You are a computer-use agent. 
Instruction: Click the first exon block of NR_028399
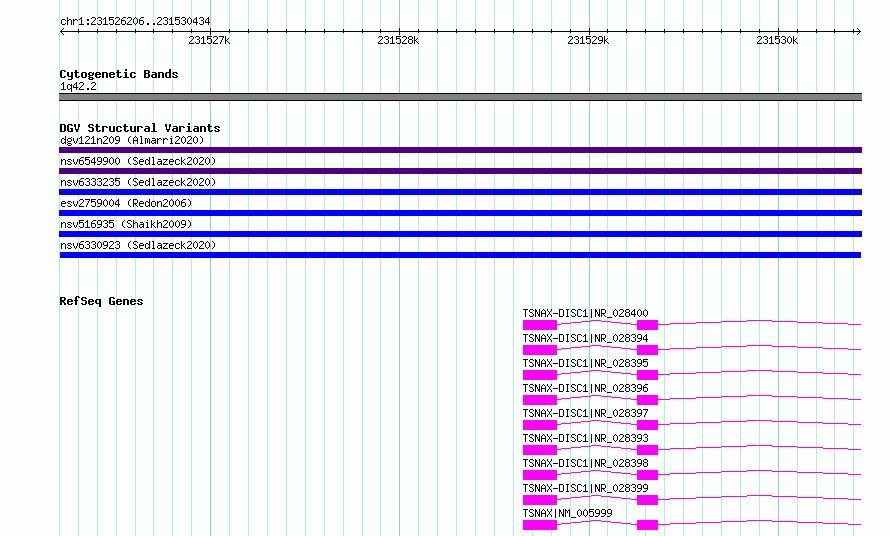(540, 500)
